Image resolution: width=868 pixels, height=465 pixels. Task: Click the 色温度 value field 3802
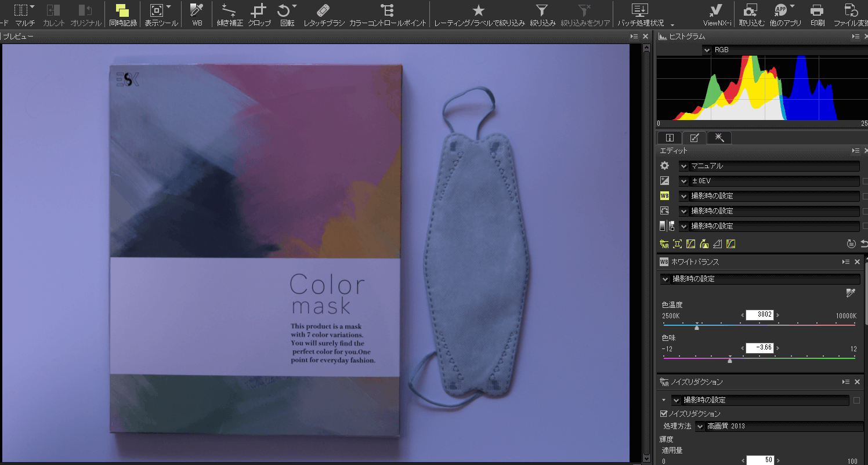[759, 315]
